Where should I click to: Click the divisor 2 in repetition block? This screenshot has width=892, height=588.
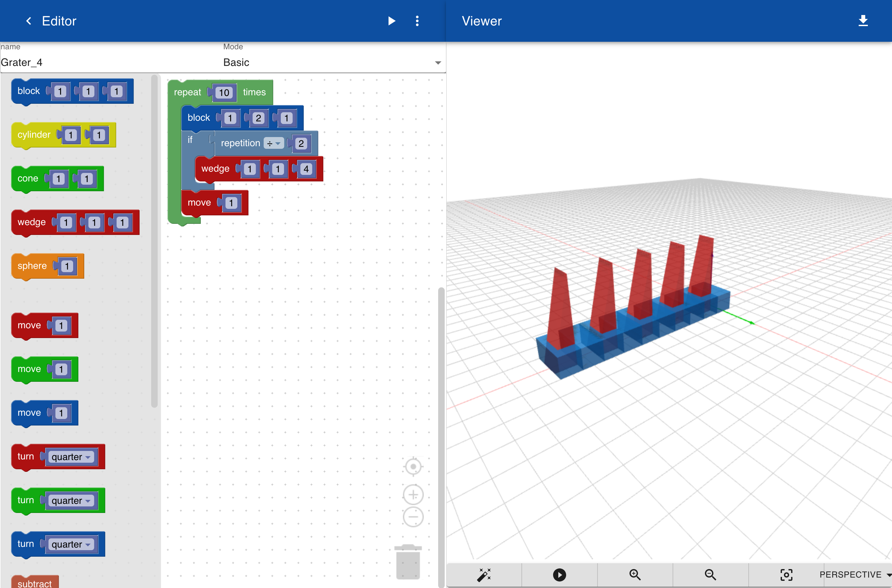click(x=301, y=144)
